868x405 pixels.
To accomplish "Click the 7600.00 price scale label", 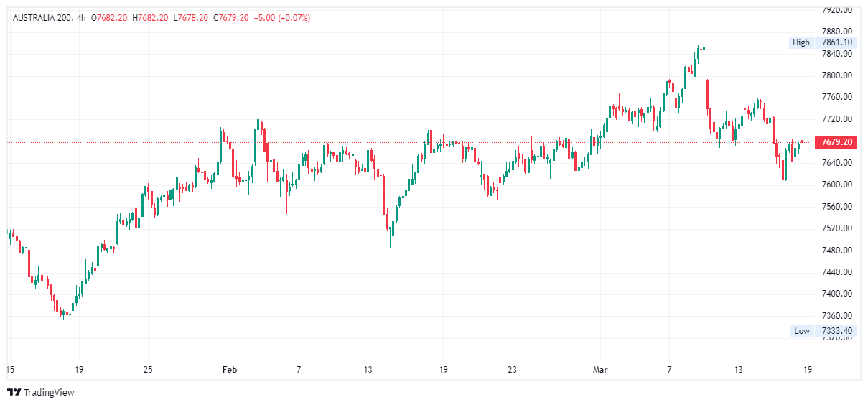I will pyautogui.click(x=836, y=185).
